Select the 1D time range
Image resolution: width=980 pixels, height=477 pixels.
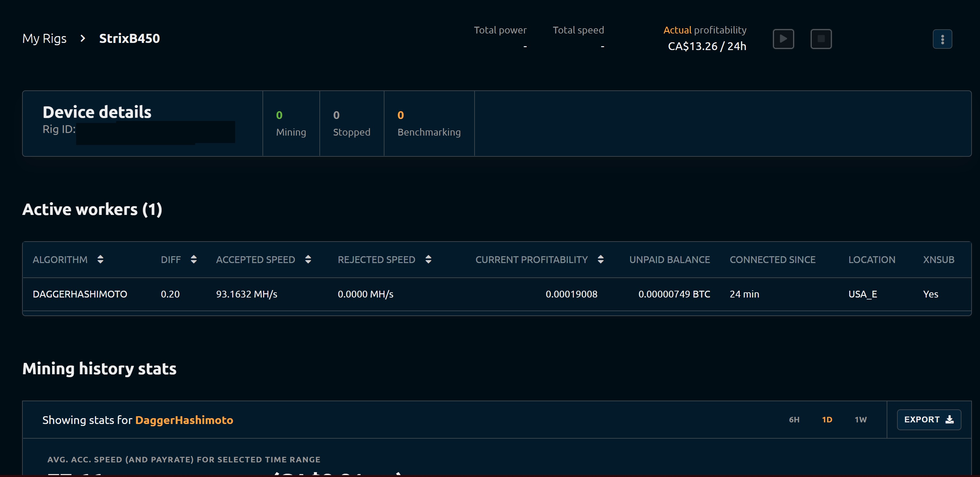[827, 419]
